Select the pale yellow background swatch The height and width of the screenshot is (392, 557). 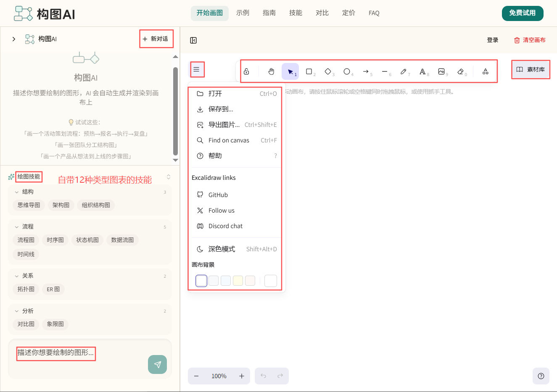pyautogui.click(x=238, y=281)
